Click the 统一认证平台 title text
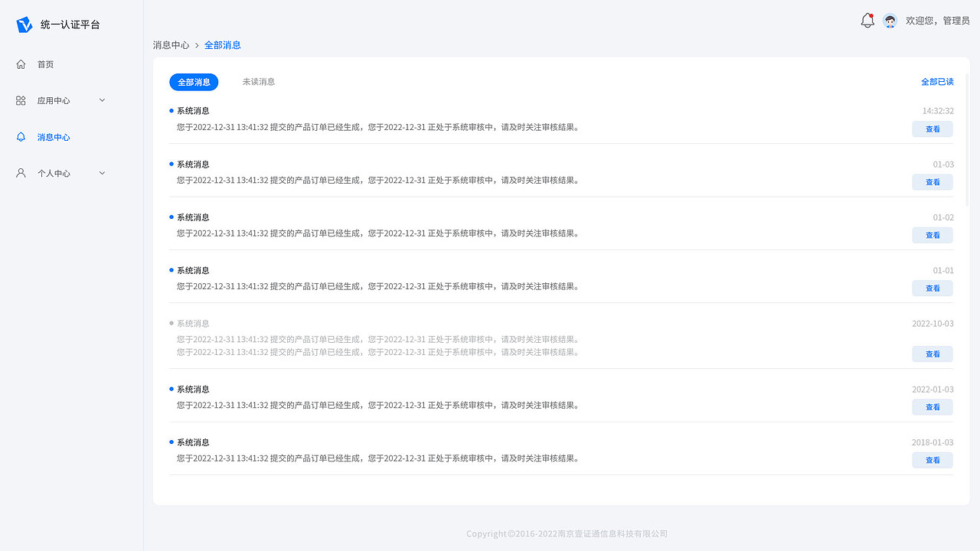Image resolution: width=980 pixels, height=551 pixels. click(x=70, y=24)
